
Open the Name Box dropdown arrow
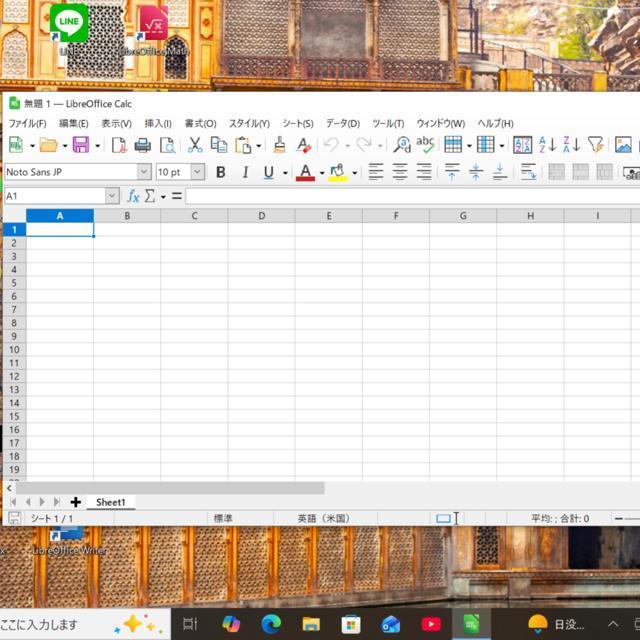(112, 196)
